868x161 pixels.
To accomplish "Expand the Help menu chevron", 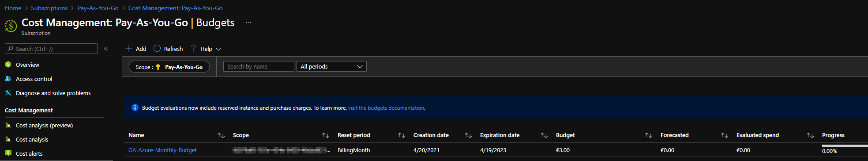I will [218, 49].
